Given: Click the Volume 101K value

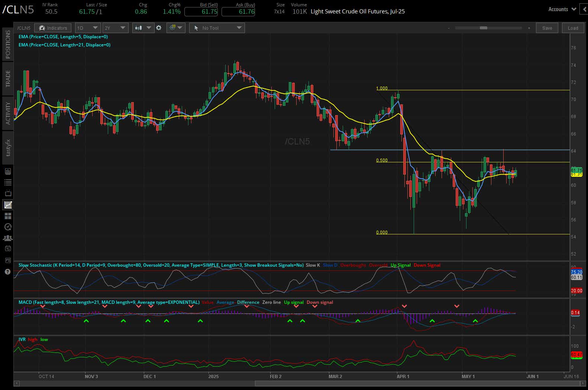Looking at the screenshot, I should (x=300, y=12).
